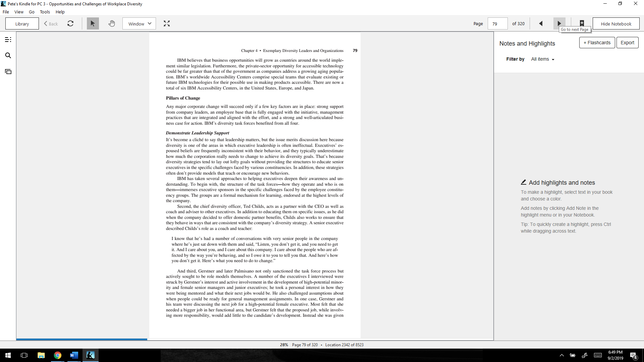The height and width of the screenshot is (362, 644).
Task: Click the sync refresh icon
Action: point(70,23)
